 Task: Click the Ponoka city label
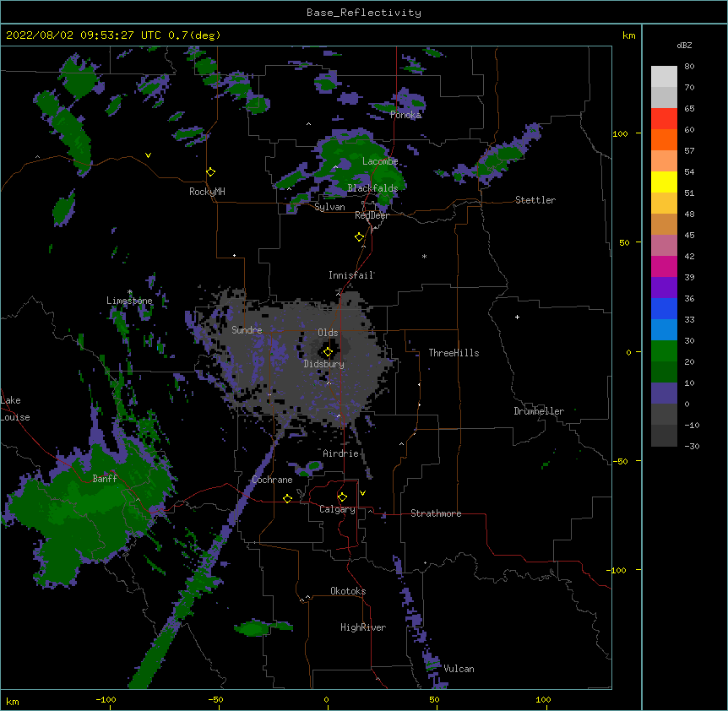click(x=405, y=115)
